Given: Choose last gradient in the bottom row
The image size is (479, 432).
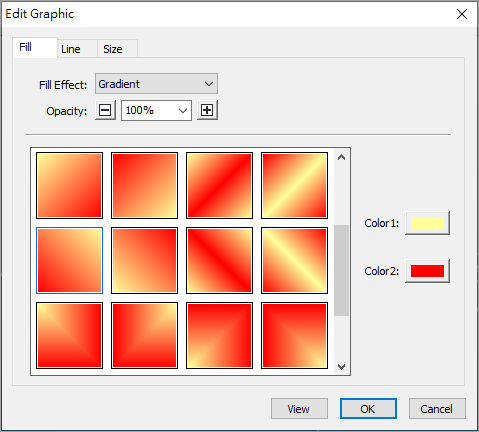Looking at the screenshot, I should point(294,335).
